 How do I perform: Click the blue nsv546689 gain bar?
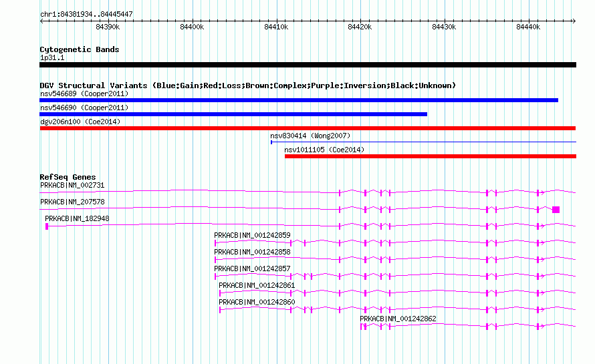[299, 100]
